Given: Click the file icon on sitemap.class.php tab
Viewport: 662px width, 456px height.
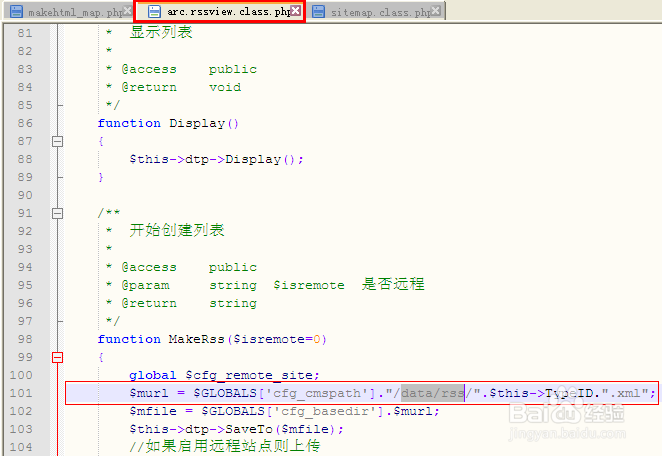Looking at the screenshot, I should [318, 12].
